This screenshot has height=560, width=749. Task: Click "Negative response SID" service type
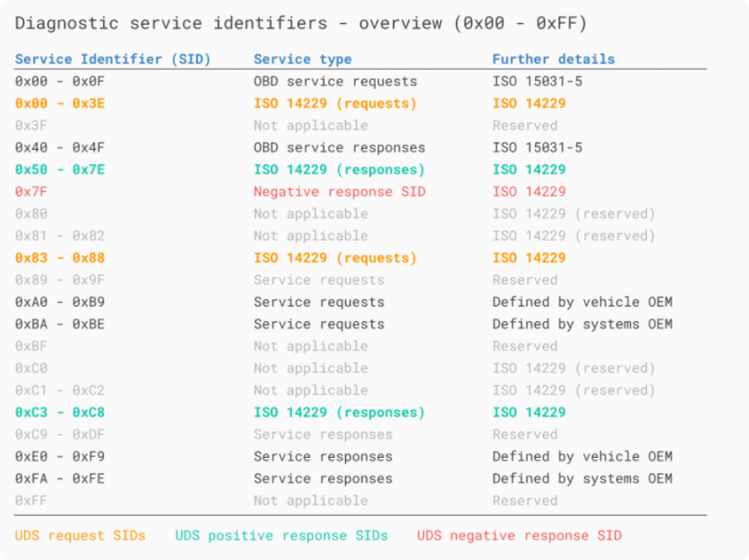tap(339, 191)
